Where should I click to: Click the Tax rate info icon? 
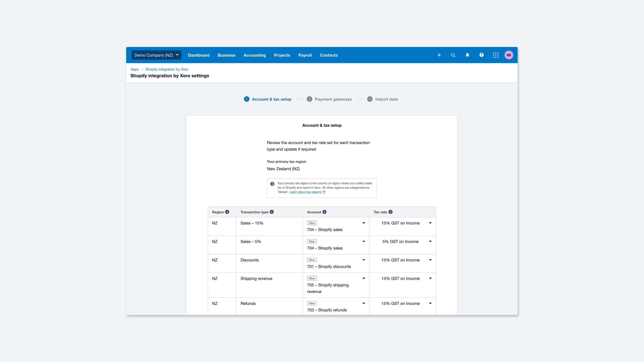pos(390,212)
